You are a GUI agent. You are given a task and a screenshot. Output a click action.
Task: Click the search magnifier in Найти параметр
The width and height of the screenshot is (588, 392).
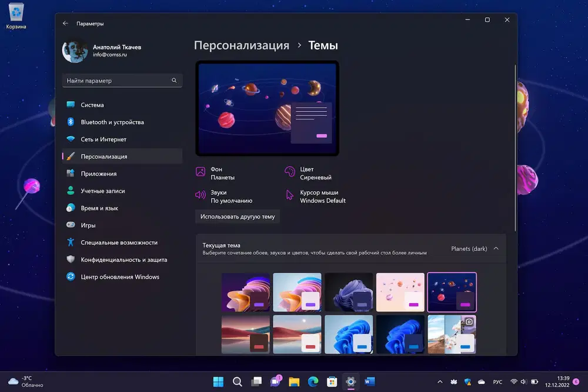point(174,81)
